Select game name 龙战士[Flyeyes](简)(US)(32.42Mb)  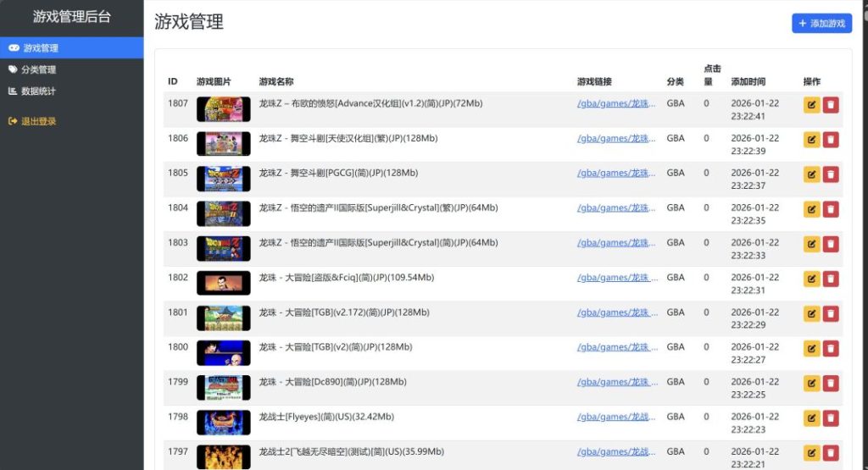click(326, 417)
